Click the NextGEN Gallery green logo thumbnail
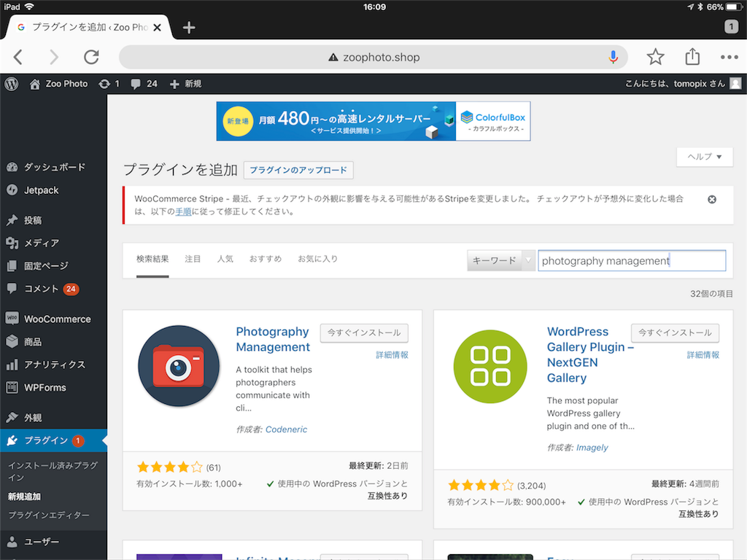Viewport: 747px width, 560px height. coord(490,366)
